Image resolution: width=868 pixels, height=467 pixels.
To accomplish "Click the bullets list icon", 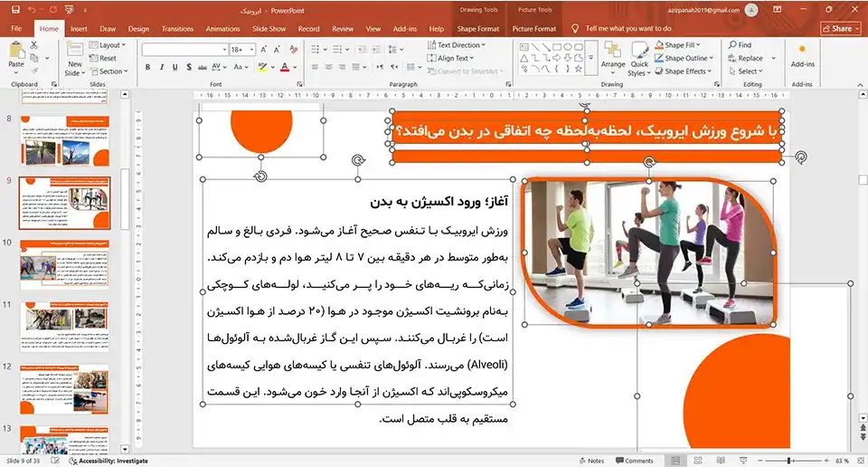I will [315, 49].
